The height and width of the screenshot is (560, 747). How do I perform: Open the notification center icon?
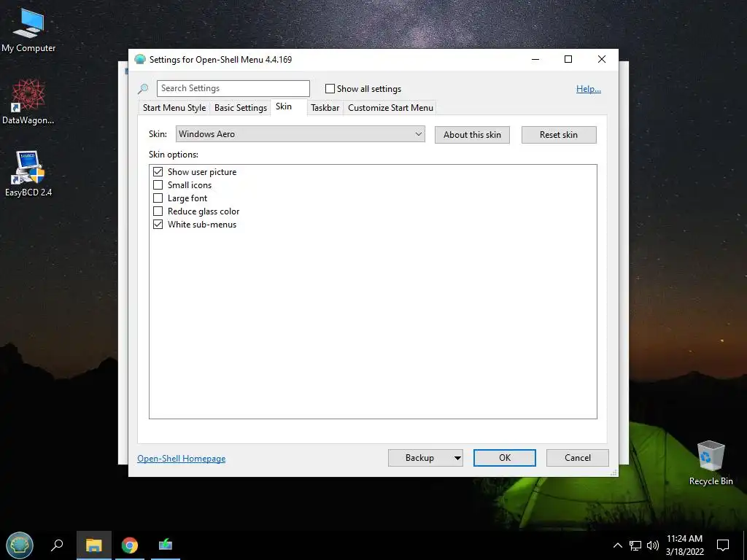723,545
